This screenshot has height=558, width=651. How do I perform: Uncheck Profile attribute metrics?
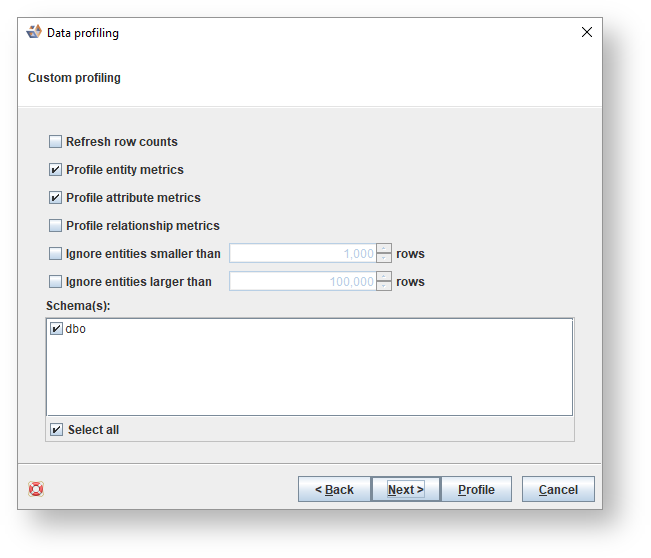[55, 198]
